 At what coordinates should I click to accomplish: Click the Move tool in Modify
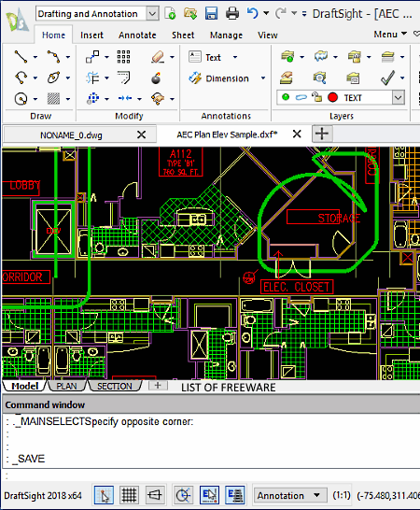click(x=92, y=98)
